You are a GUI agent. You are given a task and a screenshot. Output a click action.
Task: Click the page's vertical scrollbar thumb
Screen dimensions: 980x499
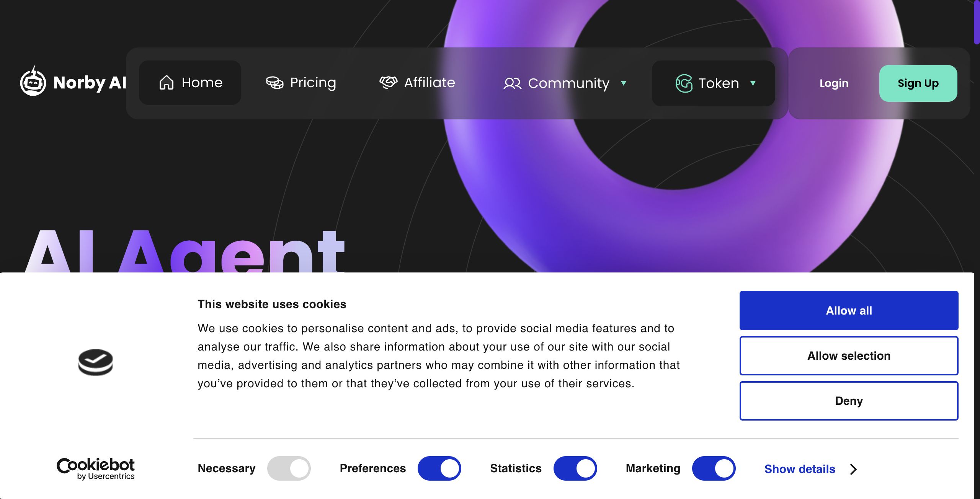[977, 23]
